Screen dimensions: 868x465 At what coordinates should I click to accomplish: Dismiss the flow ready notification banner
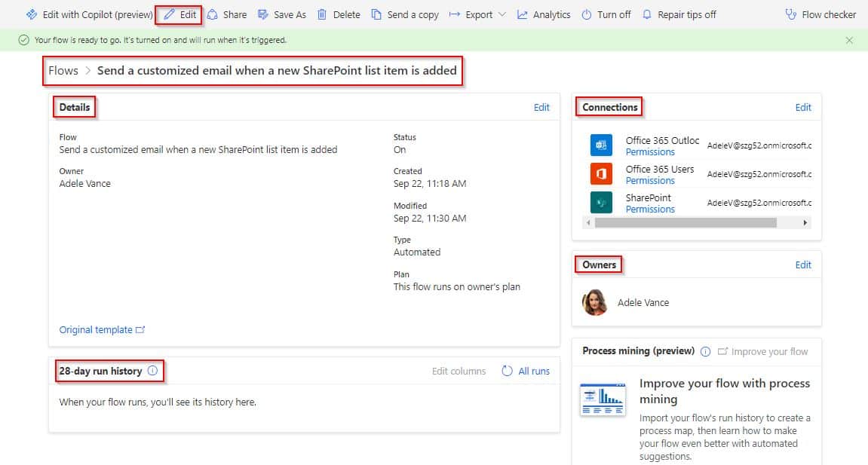[848, 40]
